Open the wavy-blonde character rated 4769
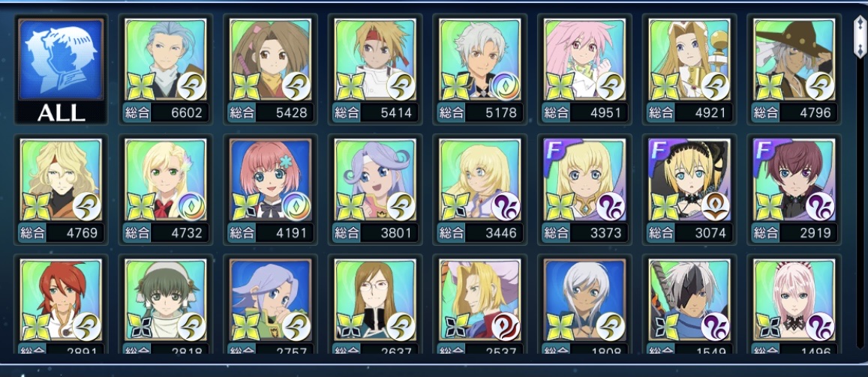The height and width of the screenshot is (377, 868). [61, 190]
